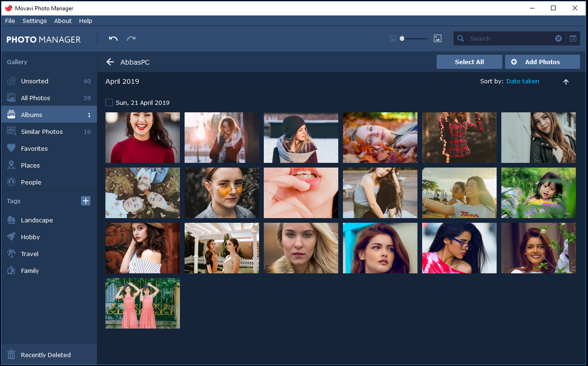Open the People section
588x366 pixels.
pyautogui.click(x=49, y=182)
